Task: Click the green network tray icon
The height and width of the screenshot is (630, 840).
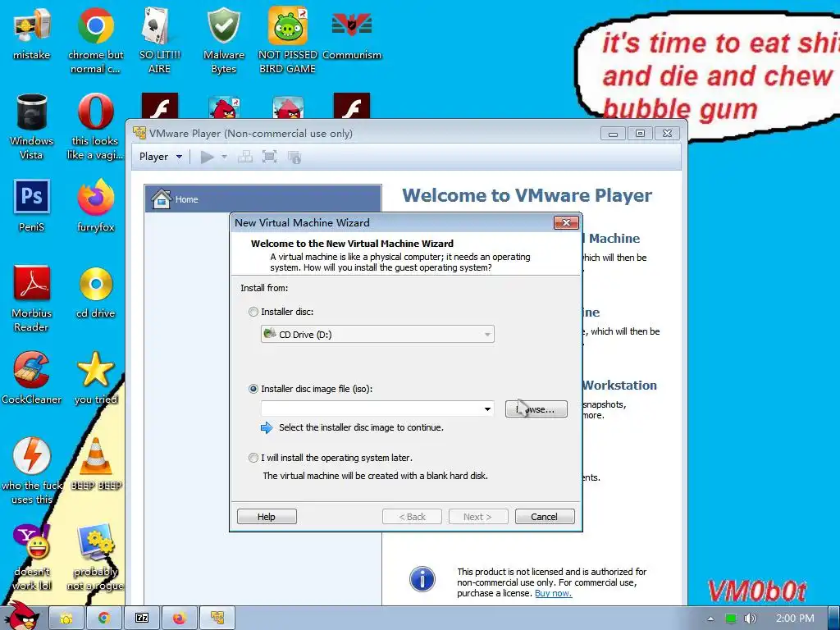Action: point(731,619)
